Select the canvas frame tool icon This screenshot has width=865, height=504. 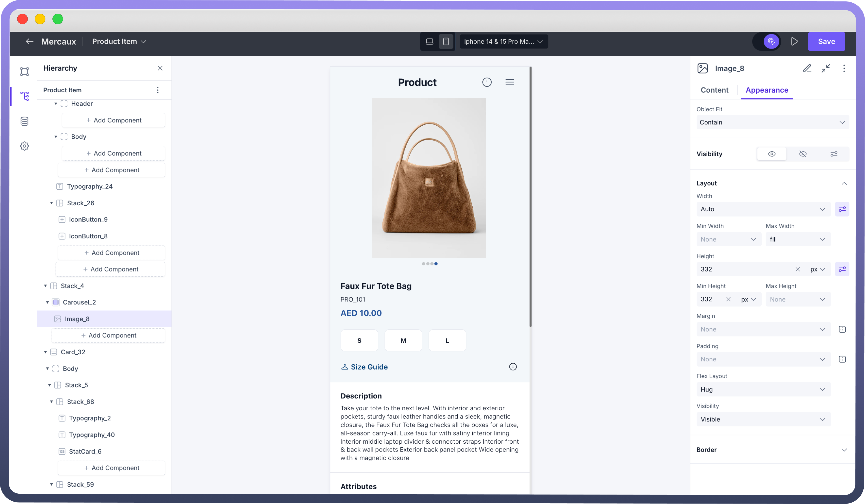click(x=24, y=71)
